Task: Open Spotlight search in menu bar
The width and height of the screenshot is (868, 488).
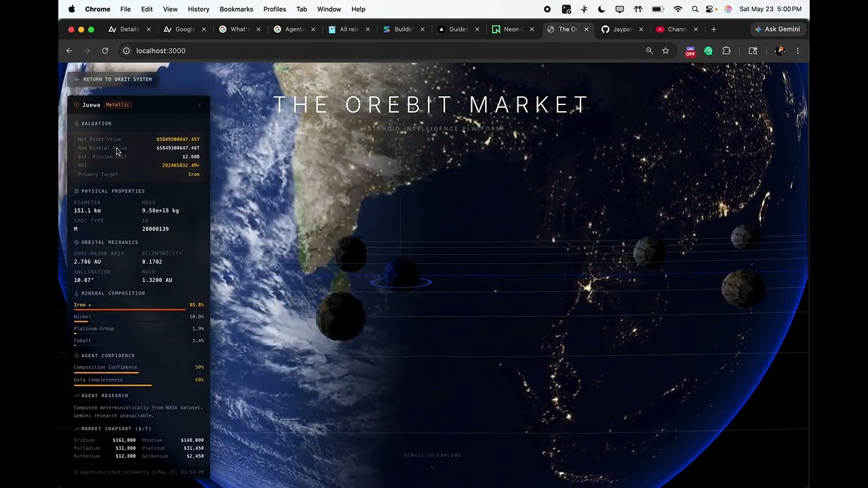Action: (695, 9)
